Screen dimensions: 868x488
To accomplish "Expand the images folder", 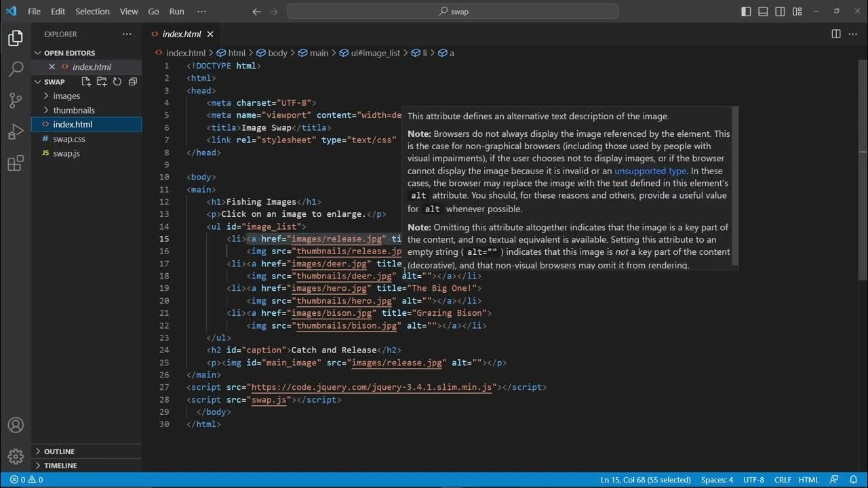I will (66, 96).
